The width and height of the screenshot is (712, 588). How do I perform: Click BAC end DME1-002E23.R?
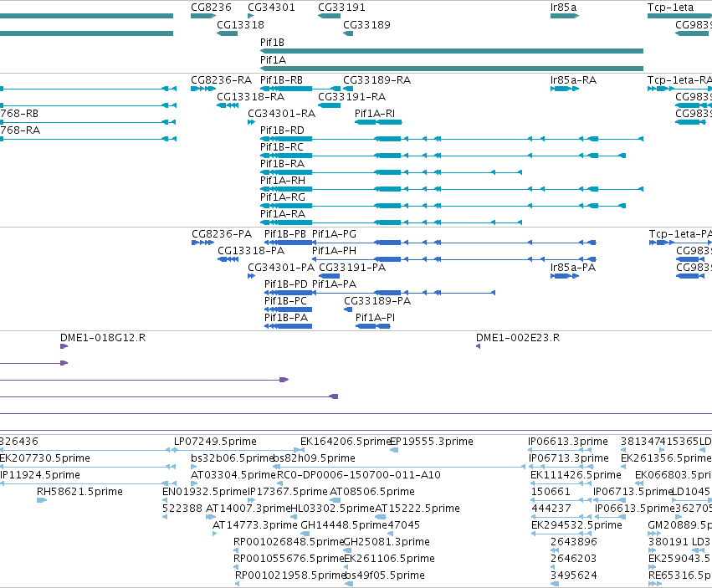point(518,338)
